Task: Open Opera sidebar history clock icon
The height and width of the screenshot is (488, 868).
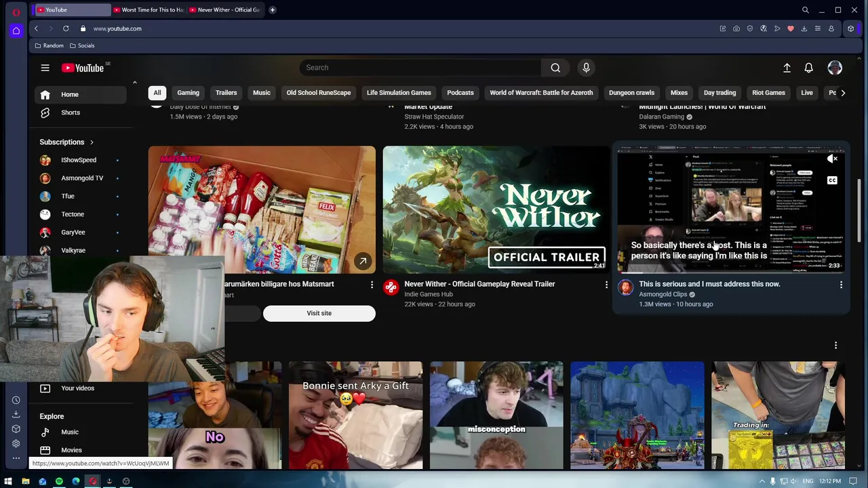Action: click(16, 400)
